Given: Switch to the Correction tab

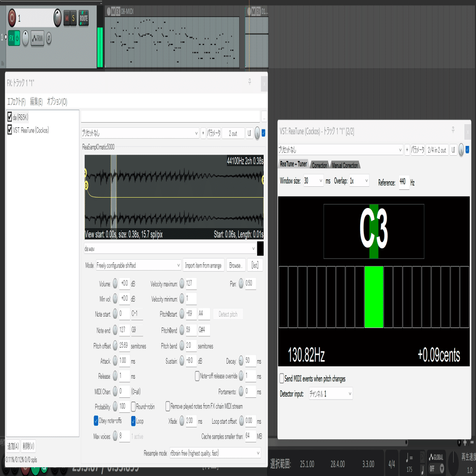Looking at the screenshot, I should [319, 165].
